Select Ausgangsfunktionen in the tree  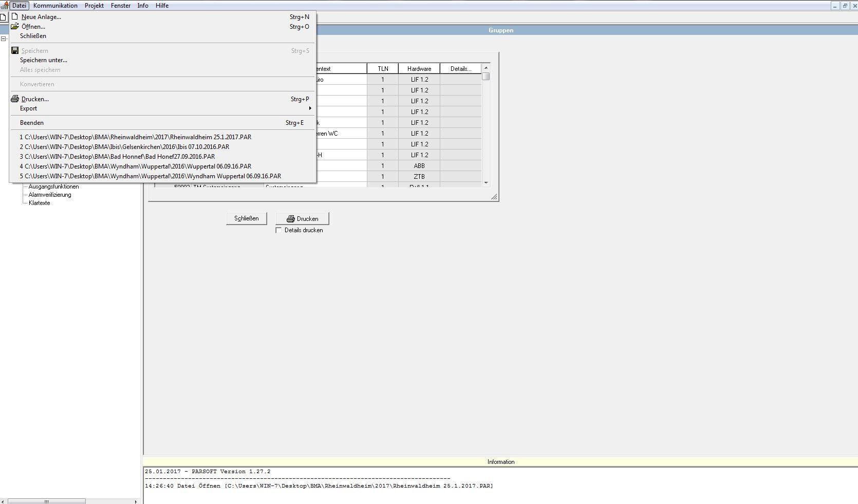[53, 186]
